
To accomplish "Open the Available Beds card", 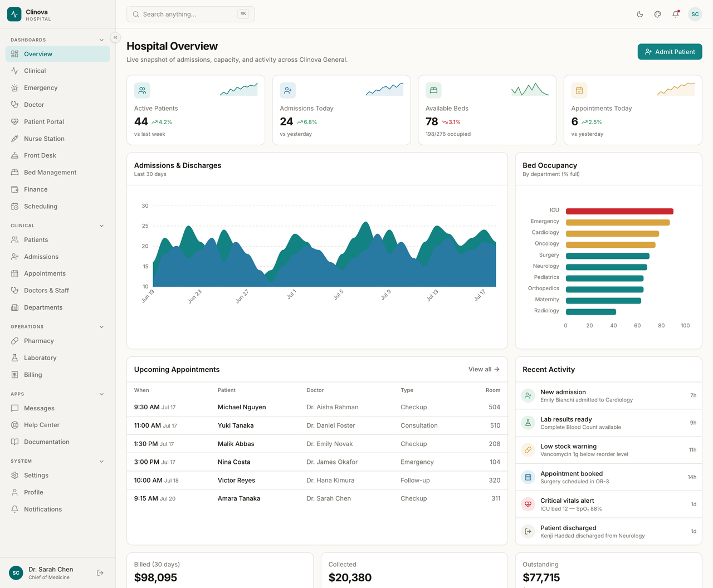I will [x=487, y=110].
